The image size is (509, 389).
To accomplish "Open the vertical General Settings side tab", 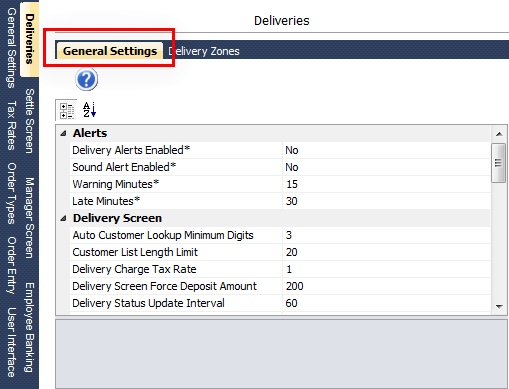I will pyautogui.click(x=11, y=47).
